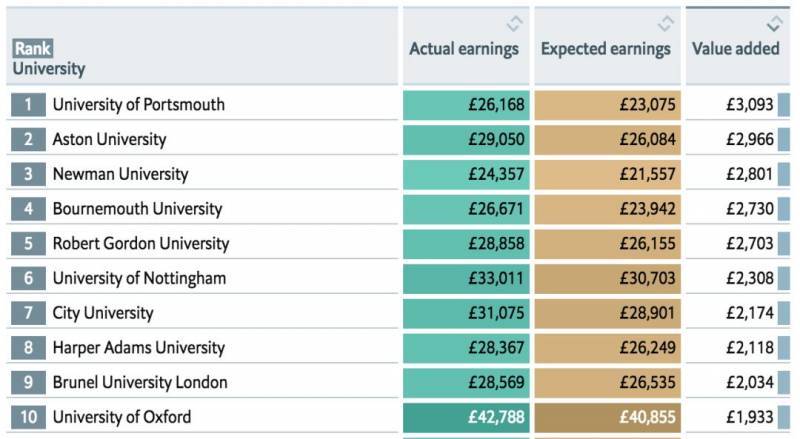This screenshot has width=800, height=439.
Task: Click rank 6 number badge
Action: (28, 278)
